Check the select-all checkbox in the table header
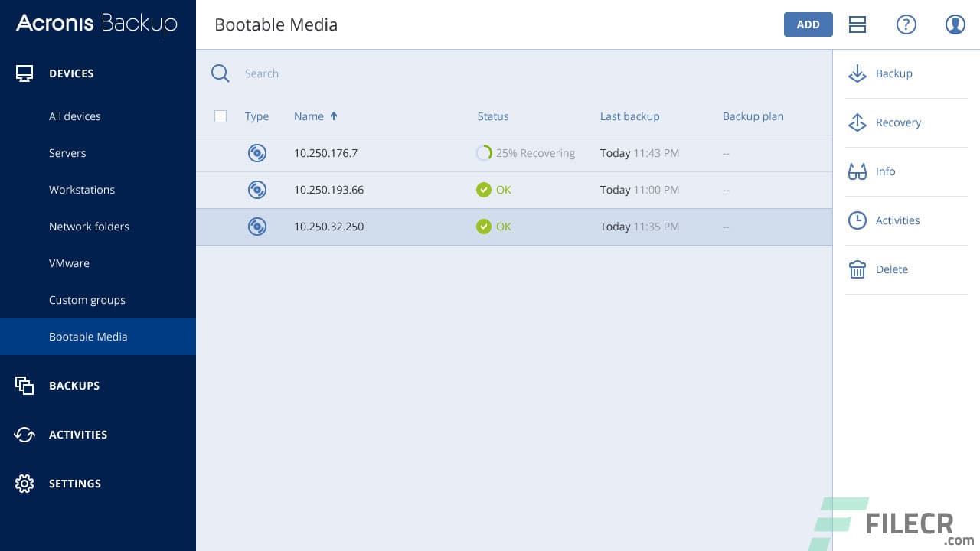Image resolution: width=980 pixels, height=551 pixels. 220,116
